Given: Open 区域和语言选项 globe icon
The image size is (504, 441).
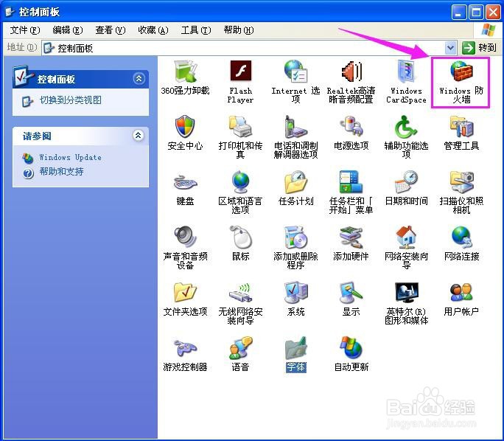Looking at the screenshot, I should [x=240, y=182].
